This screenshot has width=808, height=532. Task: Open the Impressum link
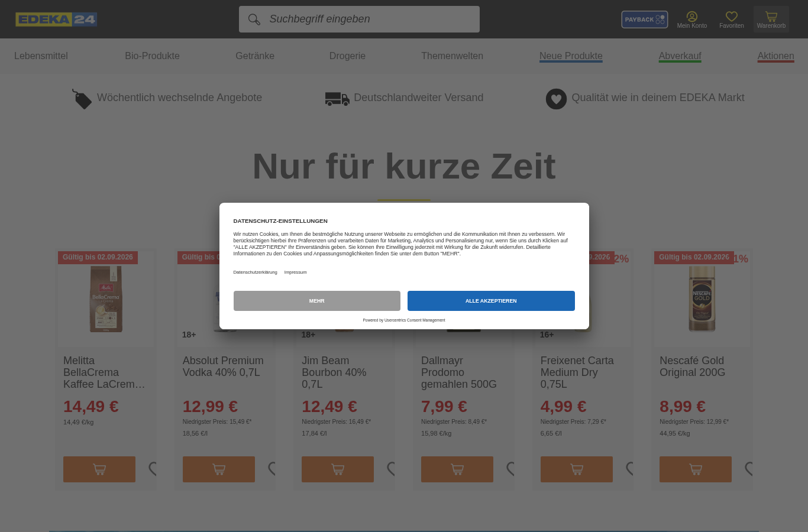[295, 272]
